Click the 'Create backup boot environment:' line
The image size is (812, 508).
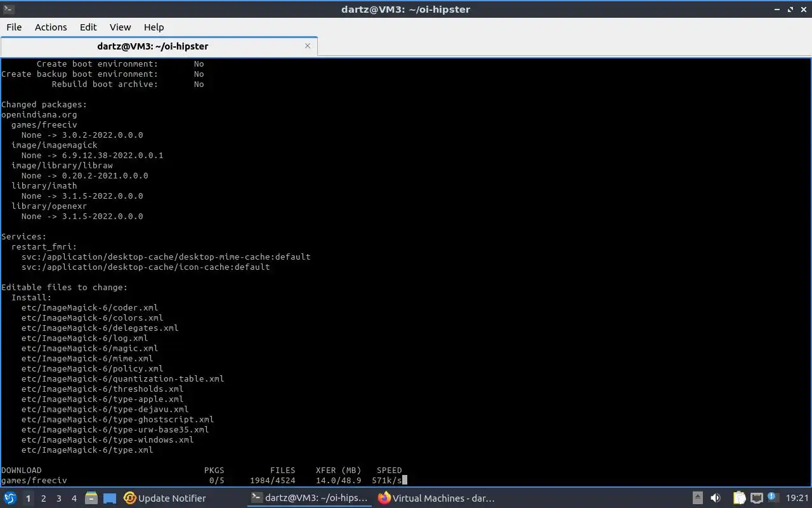click(103, 74)
